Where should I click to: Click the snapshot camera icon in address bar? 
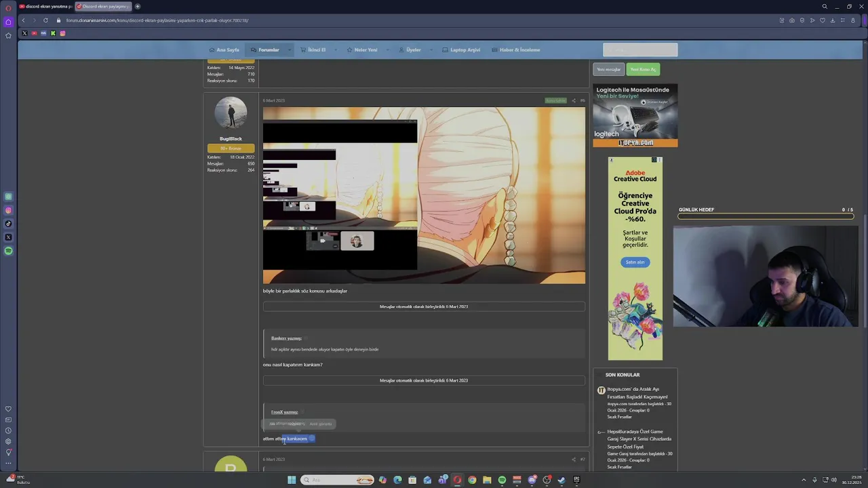pos(792,20)
